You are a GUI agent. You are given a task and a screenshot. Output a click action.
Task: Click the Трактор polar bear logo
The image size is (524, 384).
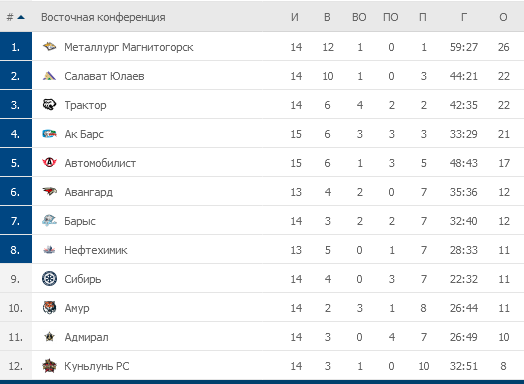[x=49, y=105]
